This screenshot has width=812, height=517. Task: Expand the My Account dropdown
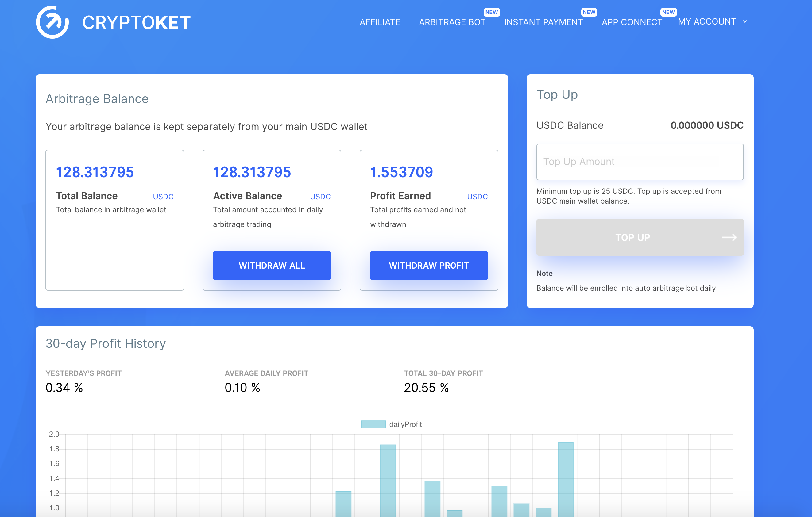pyautogui.click(x=713, y=21)
